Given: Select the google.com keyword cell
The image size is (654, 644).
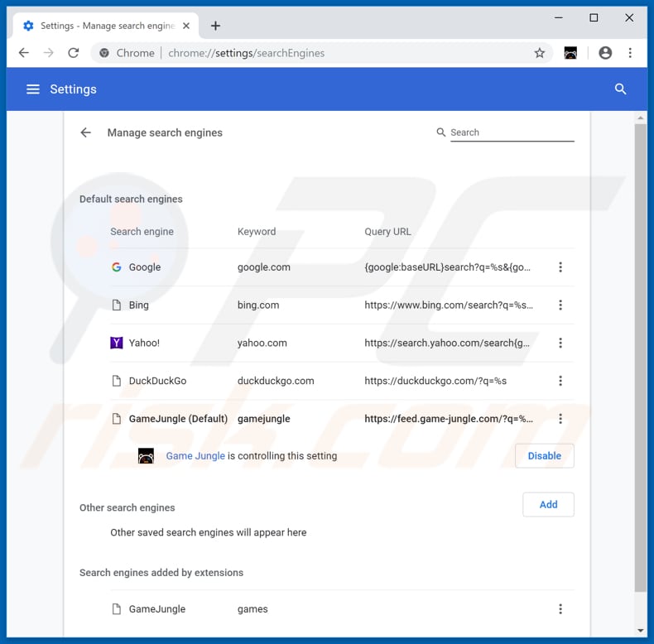Looking at the screenshot, I should tap(263, 267).
